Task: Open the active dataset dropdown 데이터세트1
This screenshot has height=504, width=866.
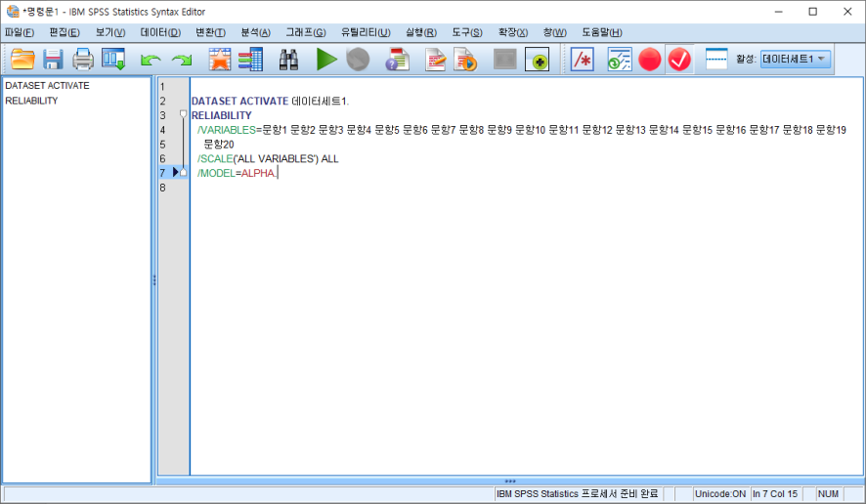Action: pyautogui.click(x=796, y=59)
